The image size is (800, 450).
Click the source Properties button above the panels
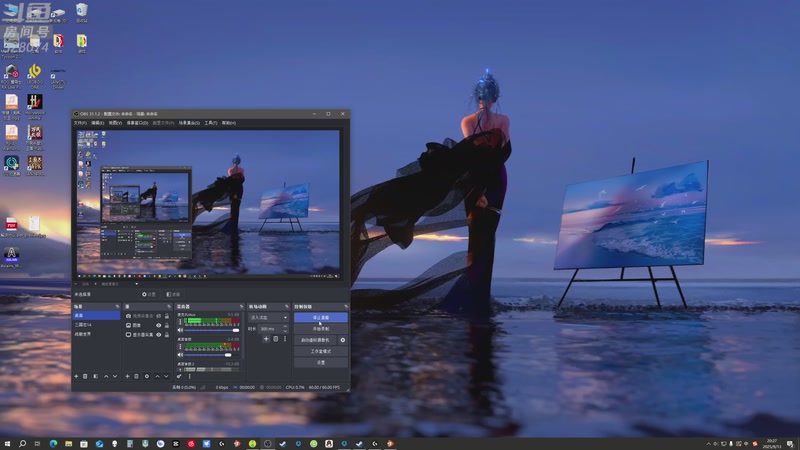(x=148, y=294)
